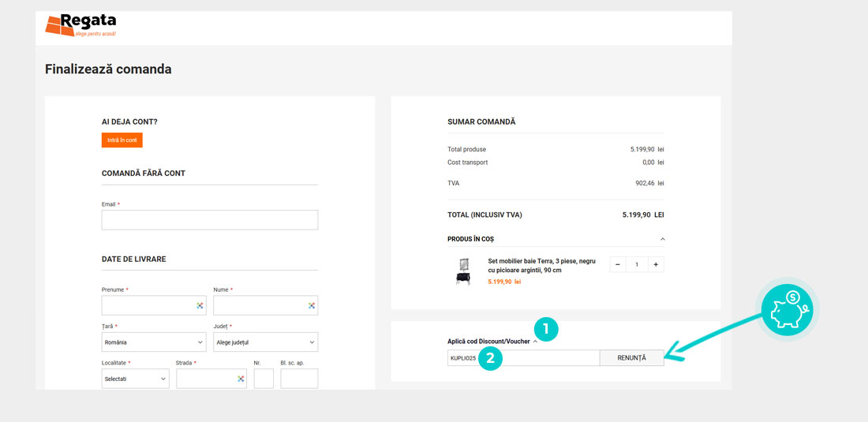Click the autofill icon in Nume field
The image size is (868, 422).
coord(312,305)
